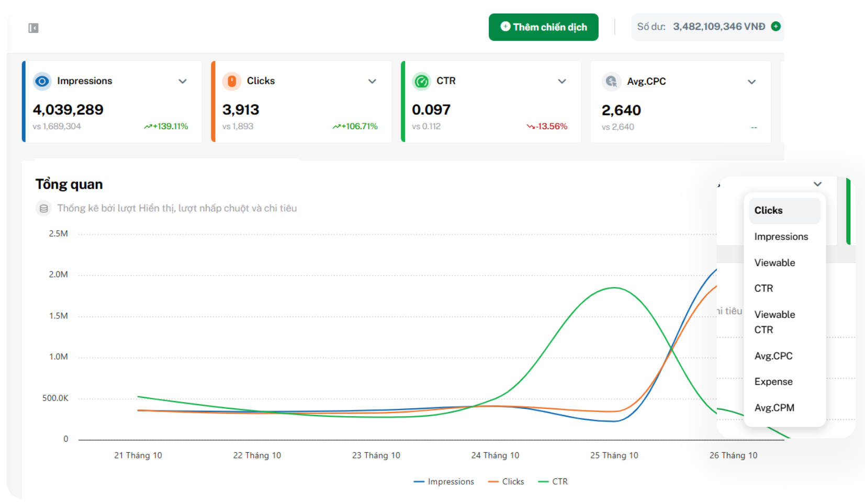865x504 pixels.
Task: Click the database icon beside the statistics note
Action: [x=43, y=208]
